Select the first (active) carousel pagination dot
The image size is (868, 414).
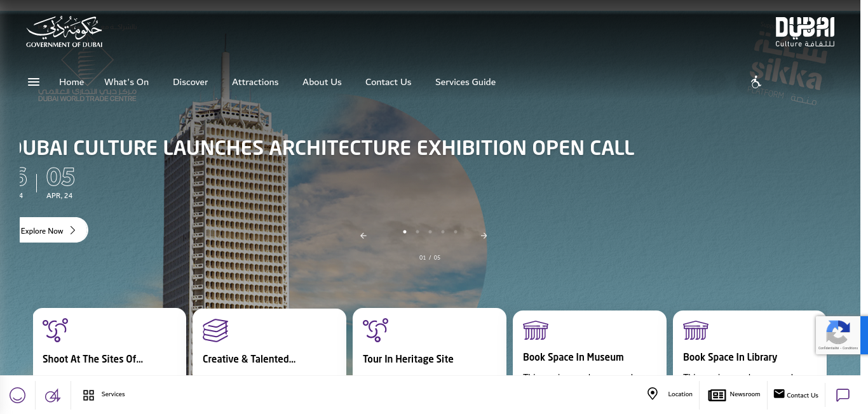(405, 232)
